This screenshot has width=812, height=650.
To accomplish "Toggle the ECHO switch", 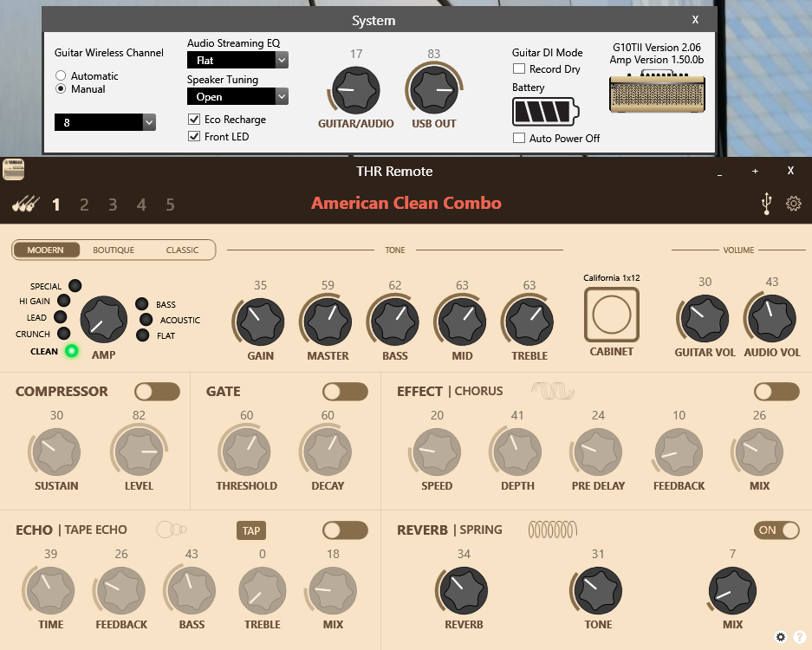I will pos(345,530).
